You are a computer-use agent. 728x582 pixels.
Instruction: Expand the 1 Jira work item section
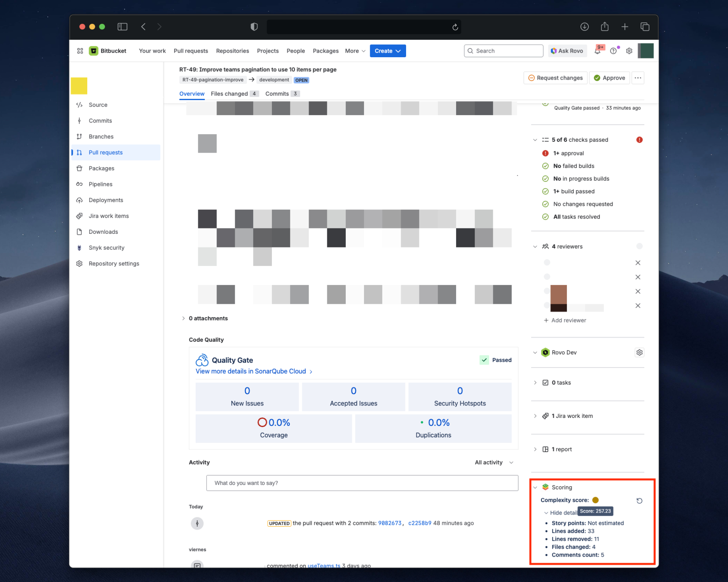pyautogui.click(x=572, y=416)
